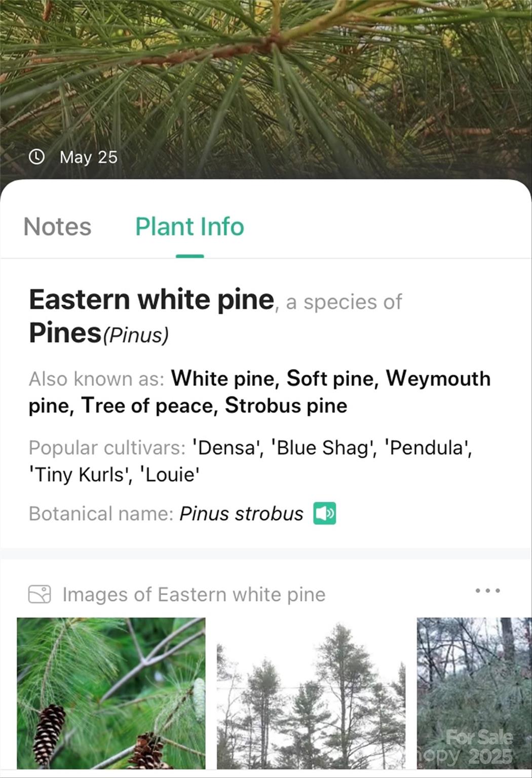The image size is (532, 778).
Task: Switch to the Notes tab
Action: tap(57, 226)
